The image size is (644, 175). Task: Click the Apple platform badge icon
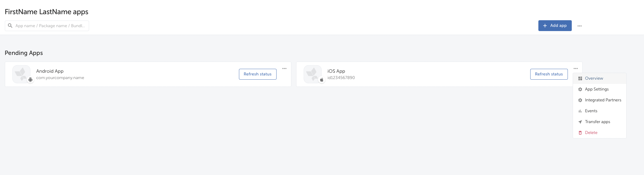[322, 80]
